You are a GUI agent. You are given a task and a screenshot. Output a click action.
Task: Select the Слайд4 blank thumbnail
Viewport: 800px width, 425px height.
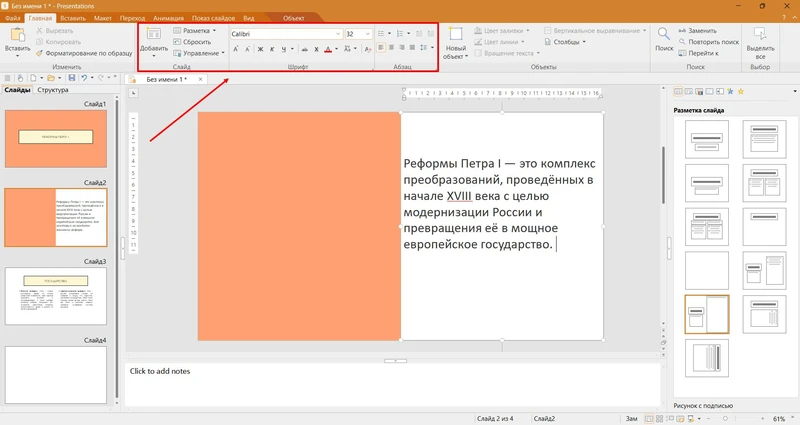[x=56, y=375]
